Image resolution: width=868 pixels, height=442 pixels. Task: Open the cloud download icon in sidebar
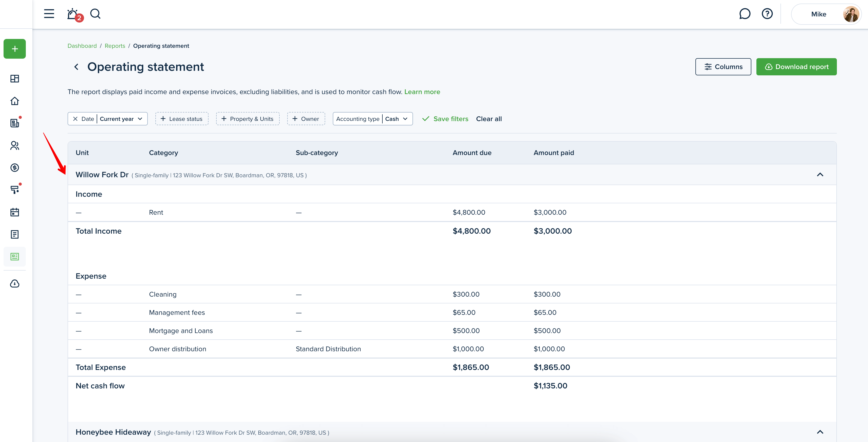(x=15, y=283)
